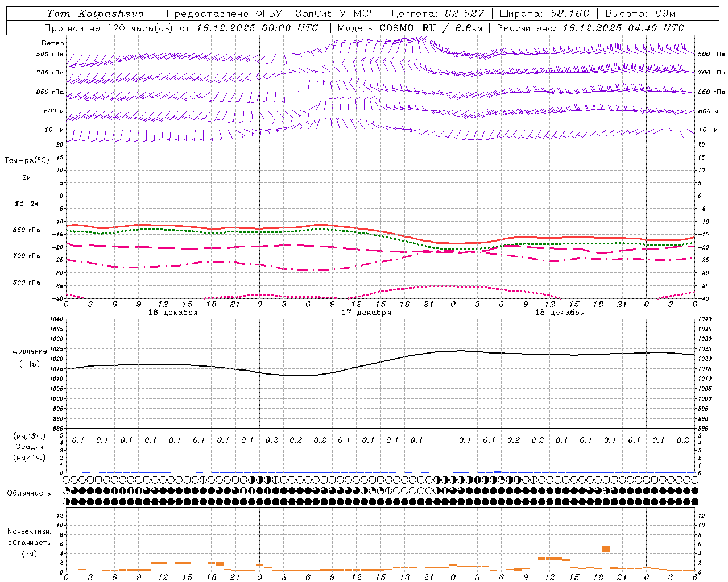
Task: Click the Облачность cloud cover label
Action: coord(29,493)
